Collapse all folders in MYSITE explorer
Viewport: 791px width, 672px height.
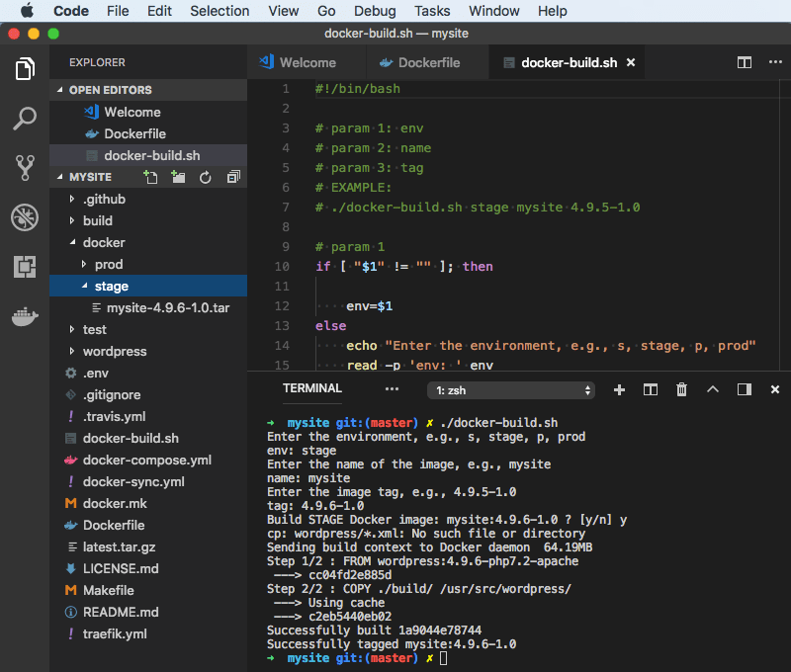pos(233,177)
